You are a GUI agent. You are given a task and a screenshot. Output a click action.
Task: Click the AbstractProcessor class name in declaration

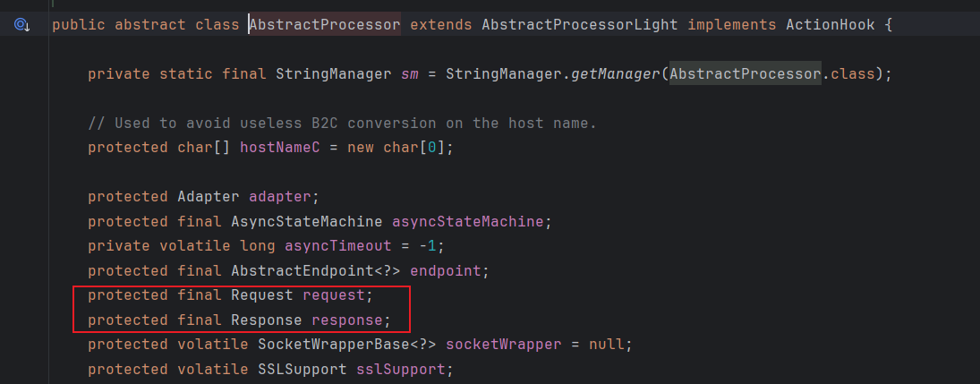(325, 25)
